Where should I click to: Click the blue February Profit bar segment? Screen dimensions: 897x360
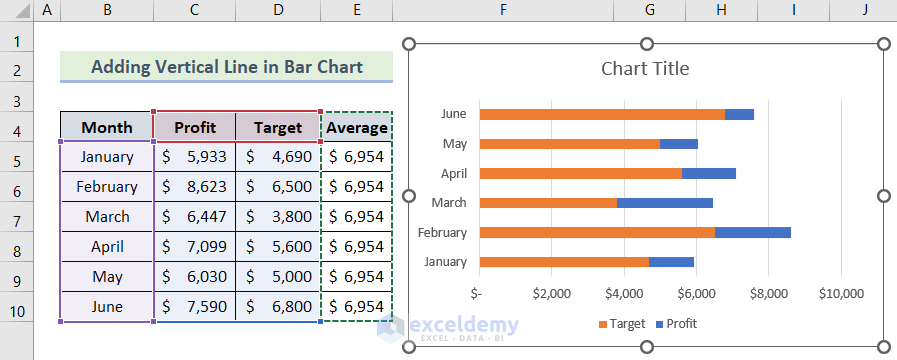(x=753, y=232)
